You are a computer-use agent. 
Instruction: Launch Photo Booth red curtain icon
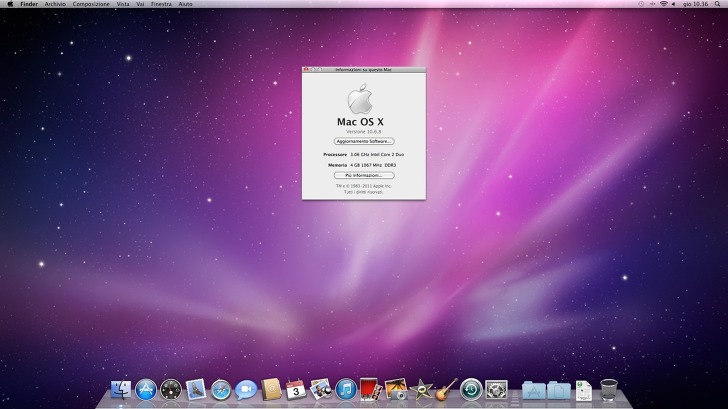tap(371, 389)
